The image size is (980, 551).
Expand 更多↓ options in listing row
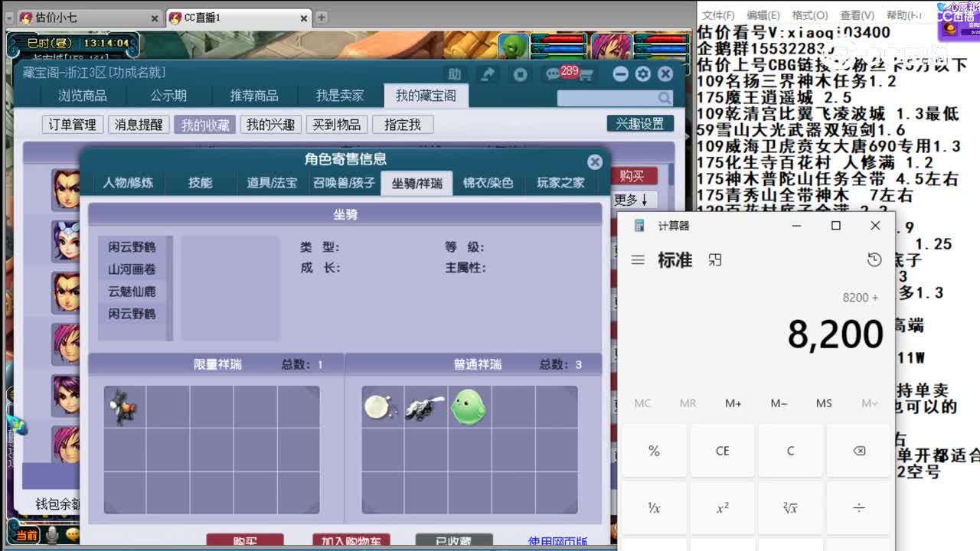(632, 200)
